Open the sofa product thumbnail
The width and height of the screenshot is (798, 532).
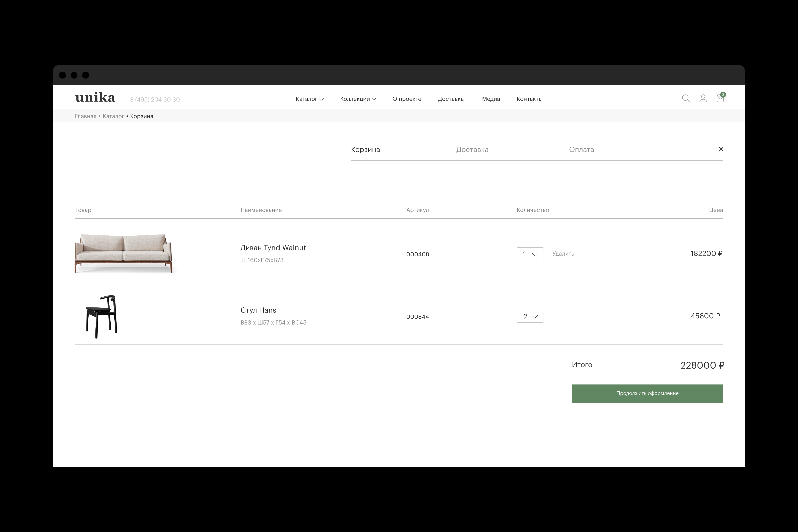click(123, 253)
